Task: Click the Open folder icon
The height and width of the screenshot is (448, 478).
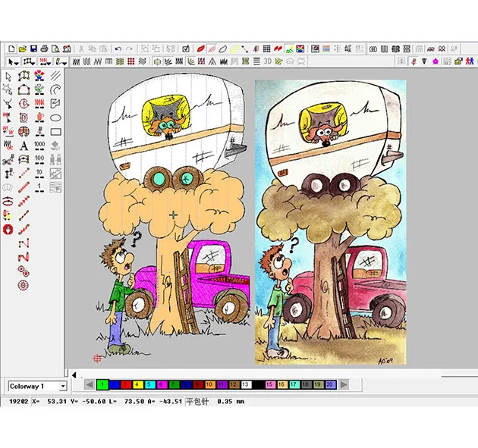Action: point(23,49)
